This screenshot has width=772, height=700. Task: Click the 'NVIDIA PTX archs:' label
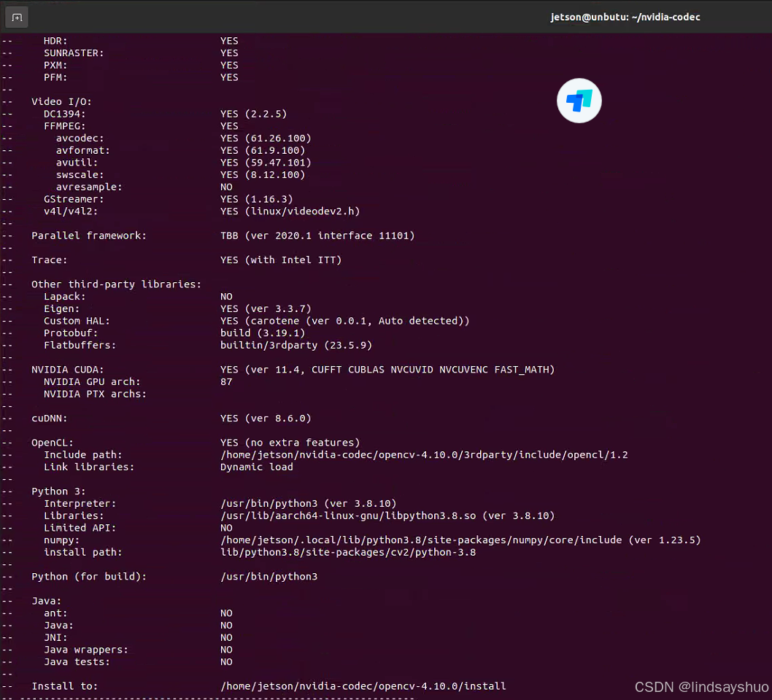point(95,394)
